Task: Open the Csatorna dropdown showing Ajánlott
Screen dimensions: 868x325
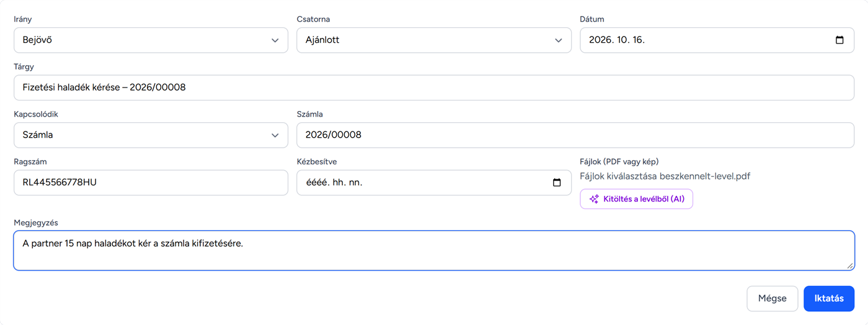Action: click(434, 40)
